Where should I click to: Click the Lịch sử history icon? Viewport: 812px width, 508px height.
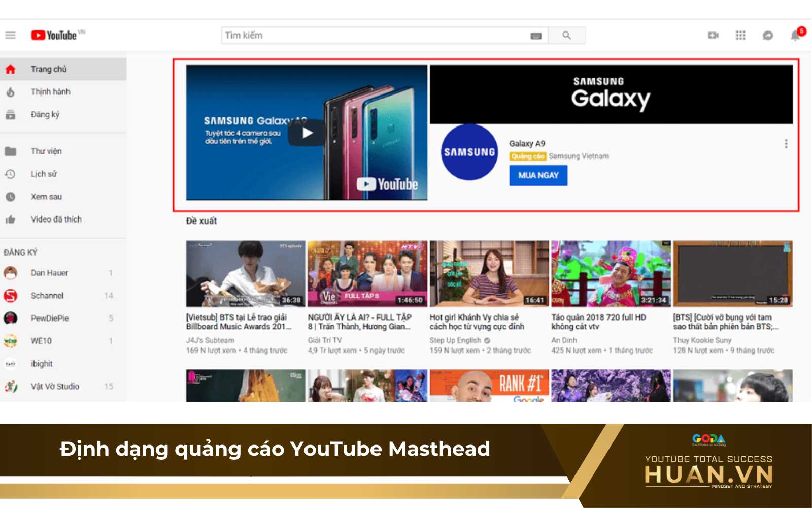click(10, 174)
